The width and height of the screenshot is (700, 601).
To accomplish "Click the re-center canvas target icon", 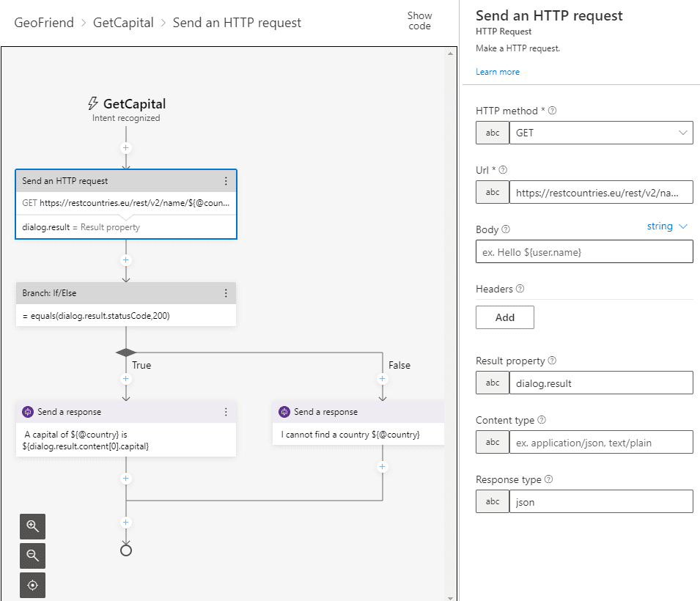I will coord(33,586).
